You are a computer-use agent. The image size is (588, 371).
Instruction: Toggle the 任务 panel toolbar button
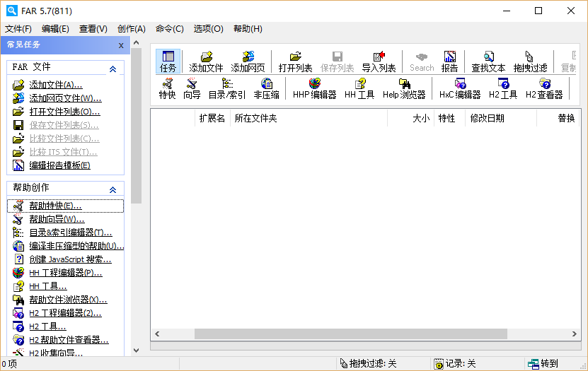click(x=168, y=61)
